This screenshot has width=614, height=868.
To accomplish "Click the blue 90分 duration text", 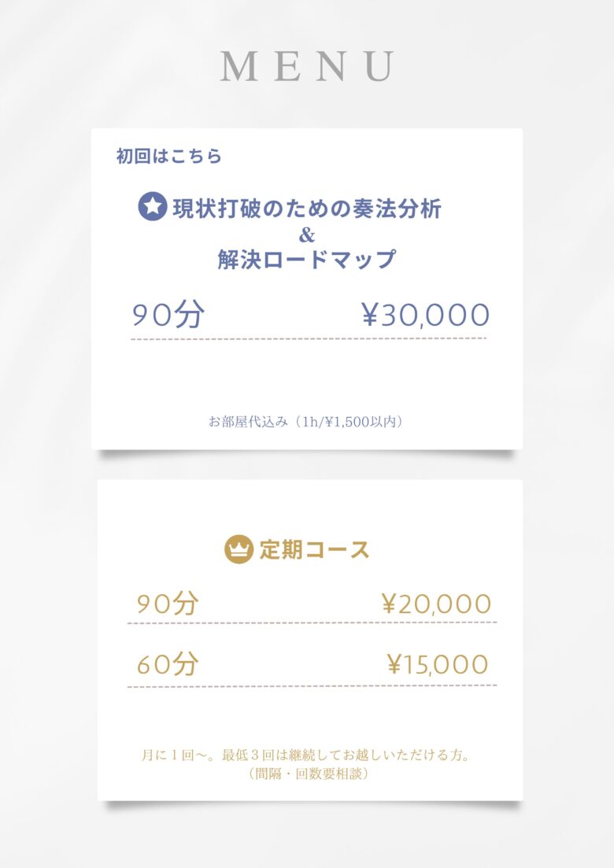I will click(x=168, y=315).
